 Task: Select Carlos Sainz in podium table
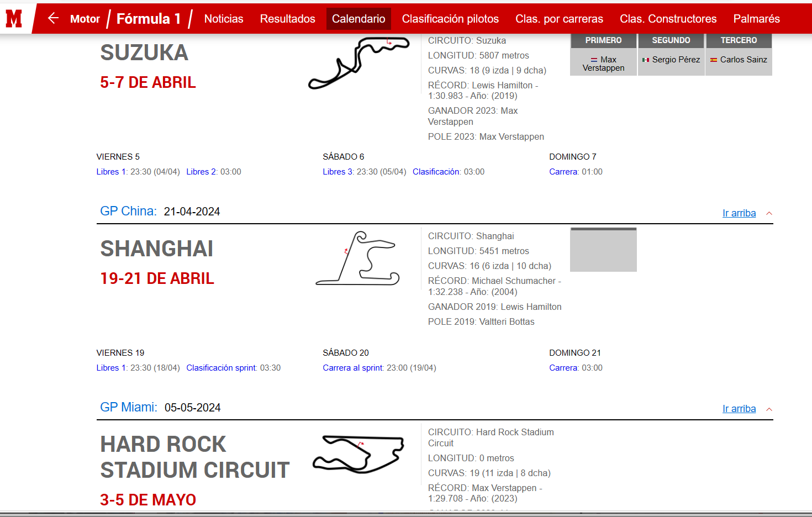[744, 60]
